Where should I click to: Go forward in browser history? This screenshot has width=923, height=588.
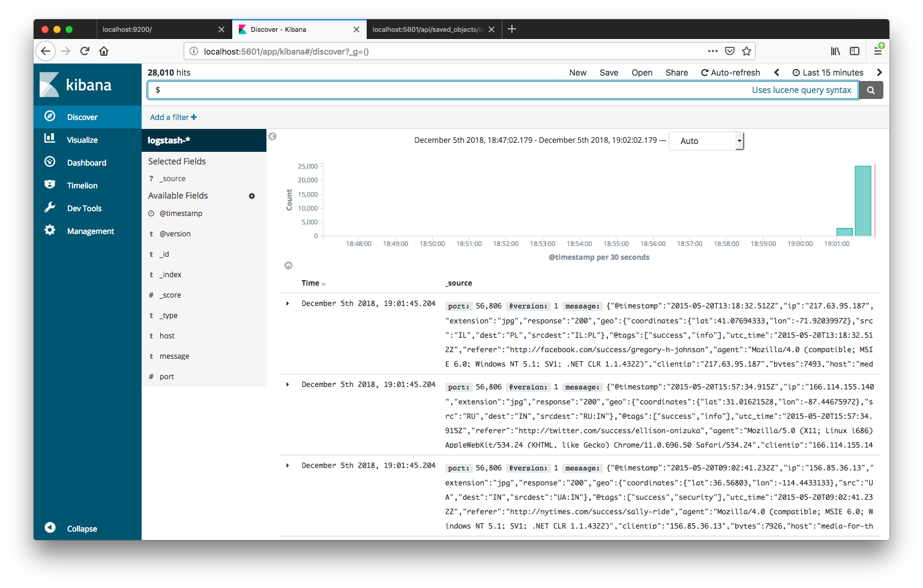65,51
